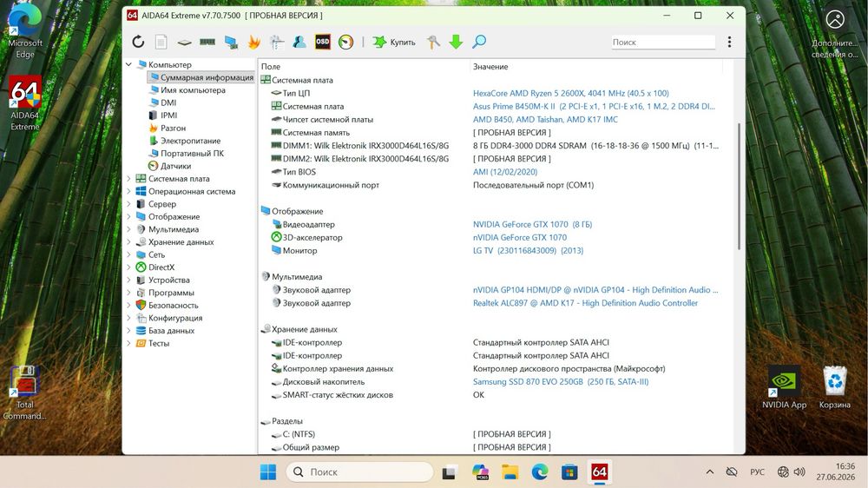The image size is (868, 488).
Task: Open the Report page icon in toolbar
Action: pos(161,42)
